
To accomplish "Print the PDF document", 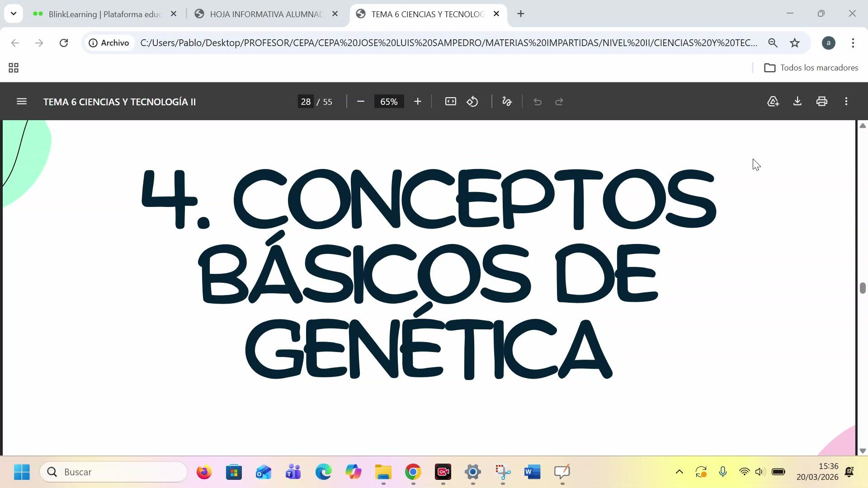I will (821, 102).
